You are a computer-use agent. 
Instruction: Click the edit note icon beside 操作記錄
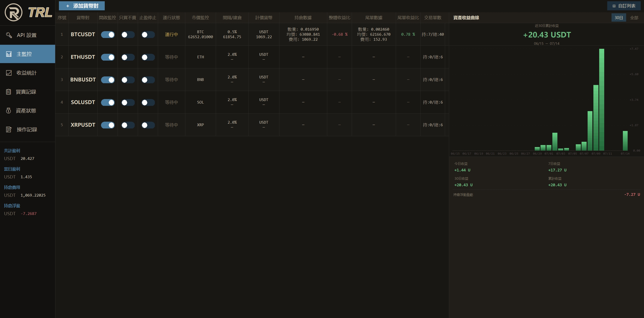click(x=9, y=129)
